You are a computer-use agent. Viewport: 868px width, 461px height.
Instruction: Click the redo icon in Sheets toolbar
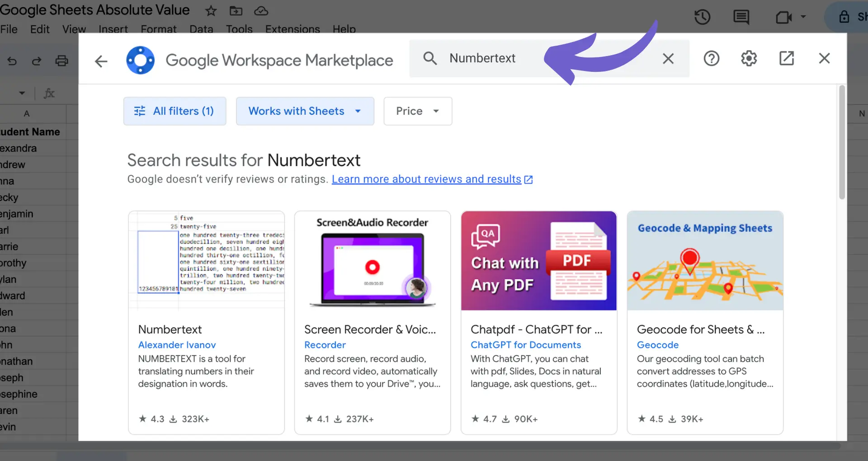coord(37,61)
